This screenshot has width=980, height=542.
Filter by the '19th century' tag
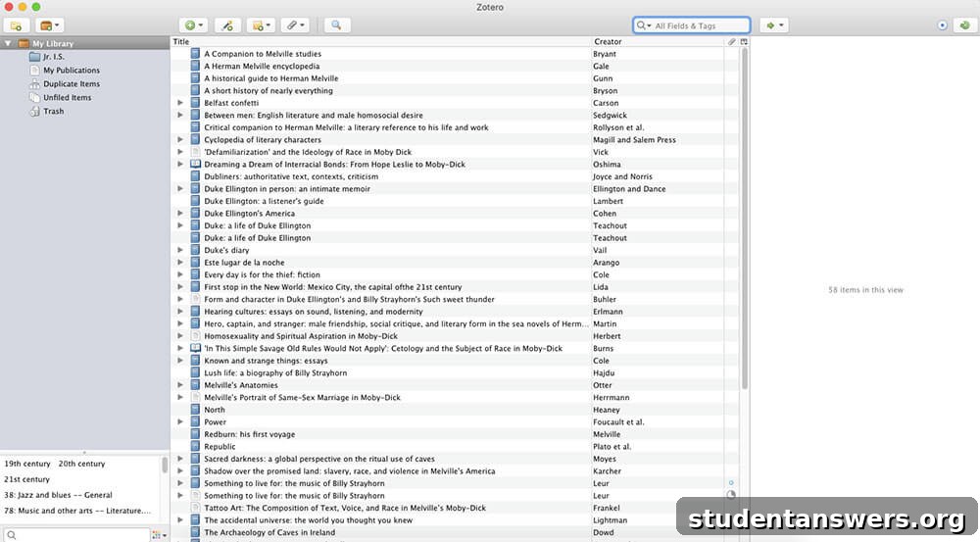(x=26, y=464)
